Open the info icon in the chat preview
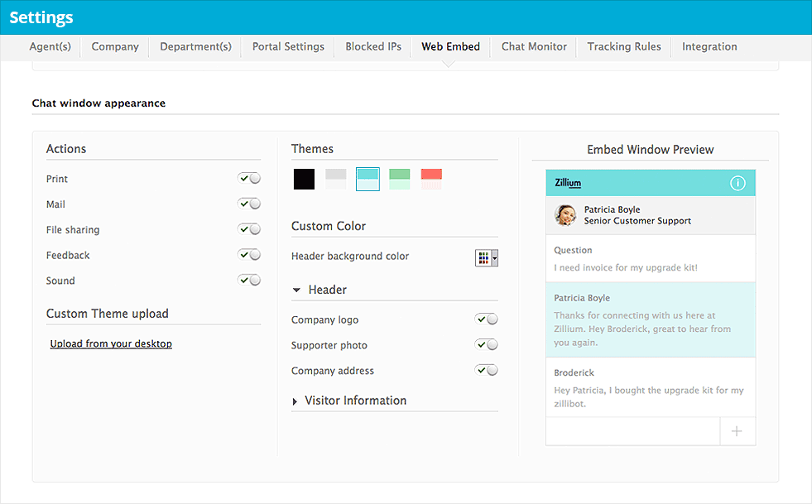Viewport: 812px width, 504px height. point(738,183)
